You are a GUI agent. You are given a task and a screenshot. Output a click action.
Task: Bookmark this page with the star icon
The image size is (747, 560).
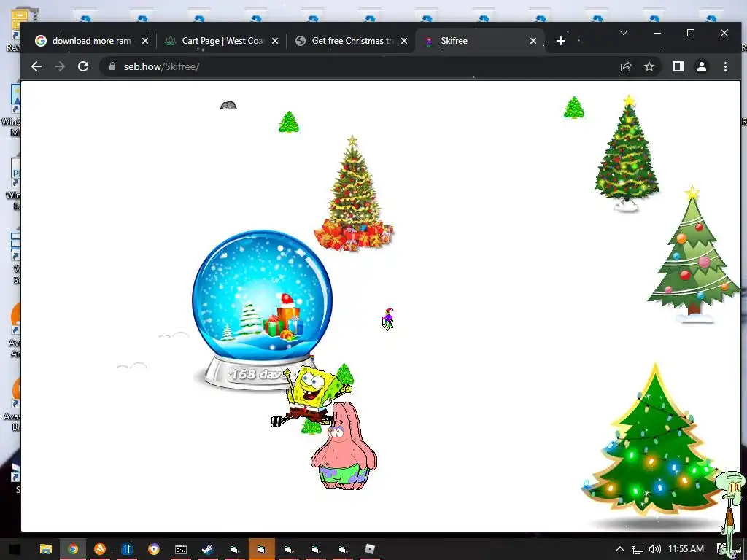649,66
